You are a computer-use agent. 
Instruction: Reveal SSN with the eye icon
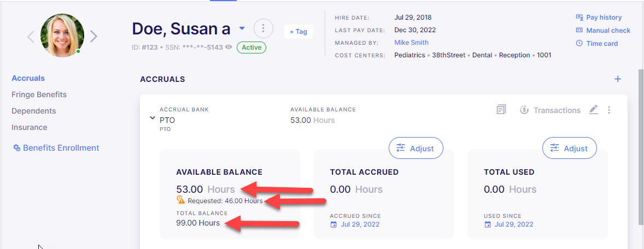tap(230, 47)
